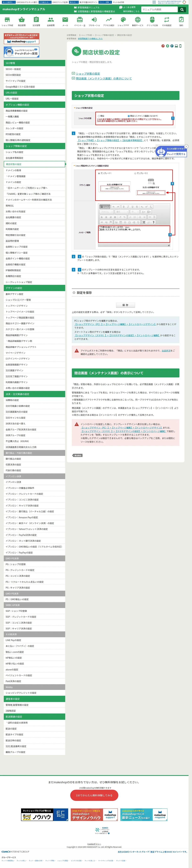Click the teal F plan badge

coord(172,46)
